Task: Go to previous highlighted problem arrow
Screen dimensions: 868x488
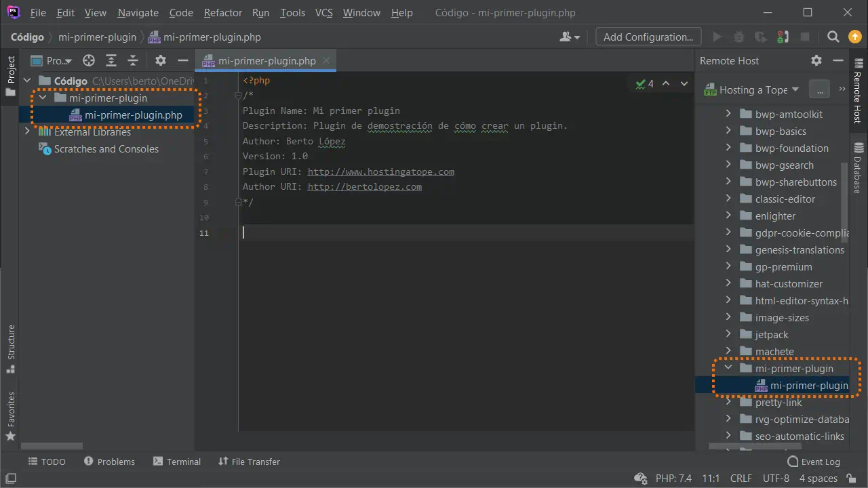Action: click(x=666, y=84)
